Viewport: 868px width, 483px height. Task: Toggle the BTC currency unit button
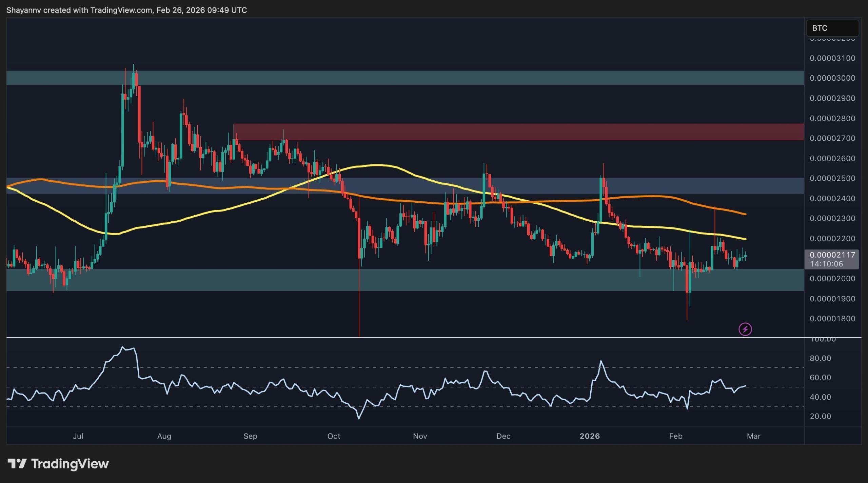point(832,28)
